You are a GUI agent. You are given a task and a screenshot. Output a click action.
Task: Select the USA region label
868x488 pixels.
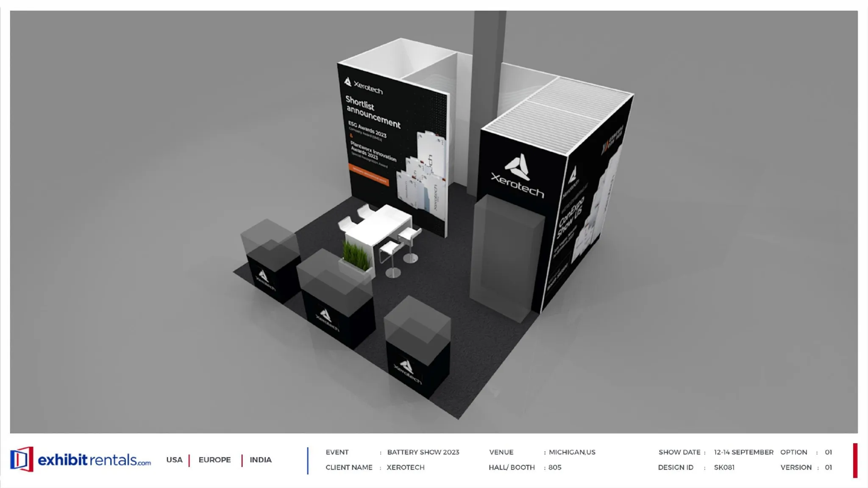point(174,460)
